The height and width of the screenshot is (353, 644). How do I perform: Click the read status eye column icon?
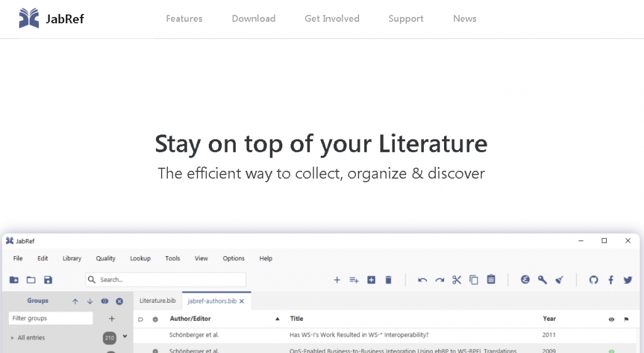[x=611, y=319]
